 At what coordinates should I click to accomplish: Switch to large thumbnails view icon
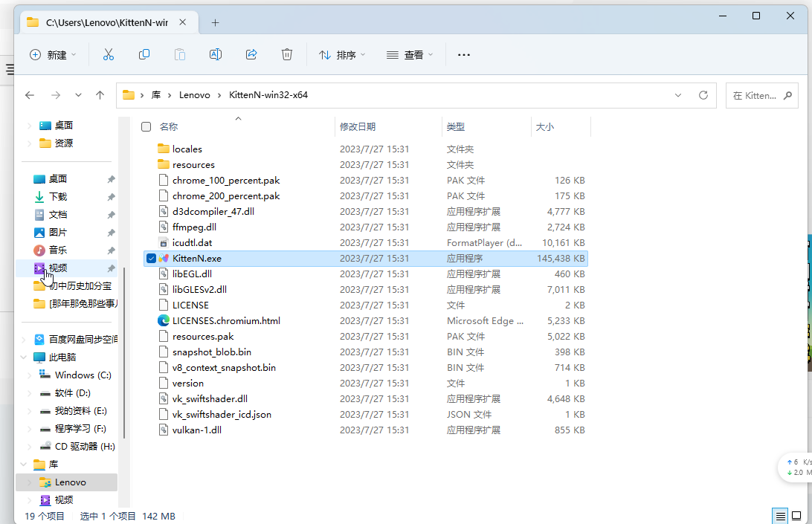pos(796,516)
